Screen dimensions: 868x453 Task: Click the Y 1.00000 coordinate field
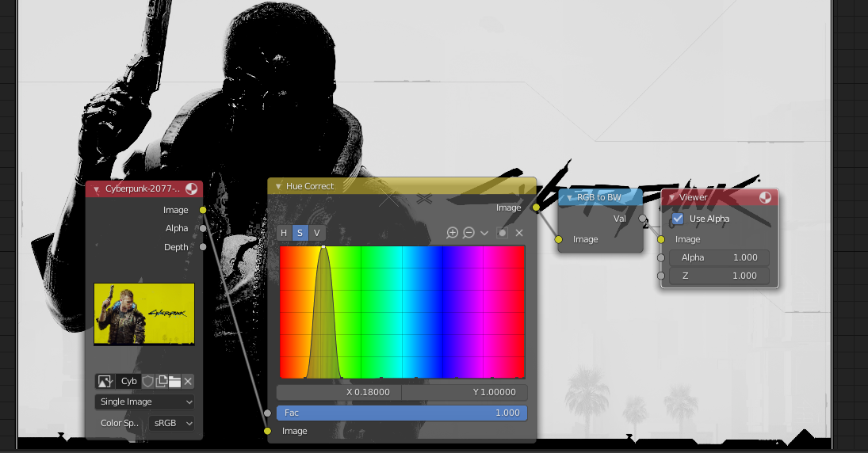(465, 392)
